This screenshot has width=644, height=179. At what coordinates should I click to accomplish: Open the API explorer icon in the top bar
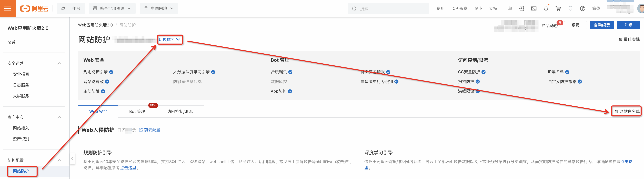coord(521,8)
